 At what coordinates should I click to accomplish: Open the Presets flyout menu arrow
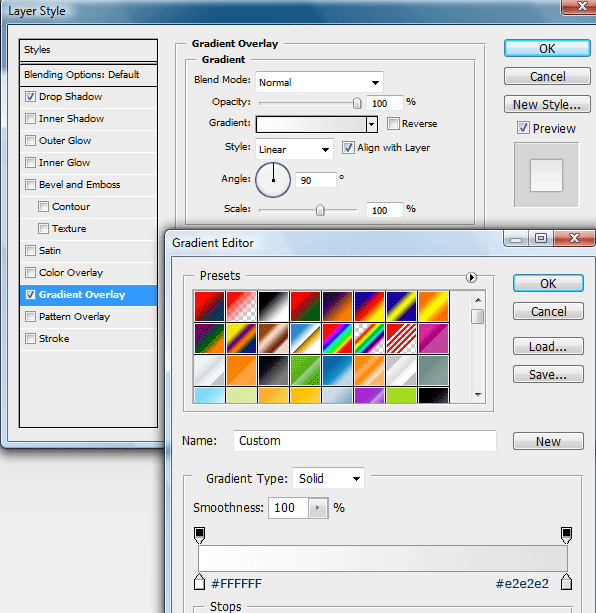(x=471, y=278)
